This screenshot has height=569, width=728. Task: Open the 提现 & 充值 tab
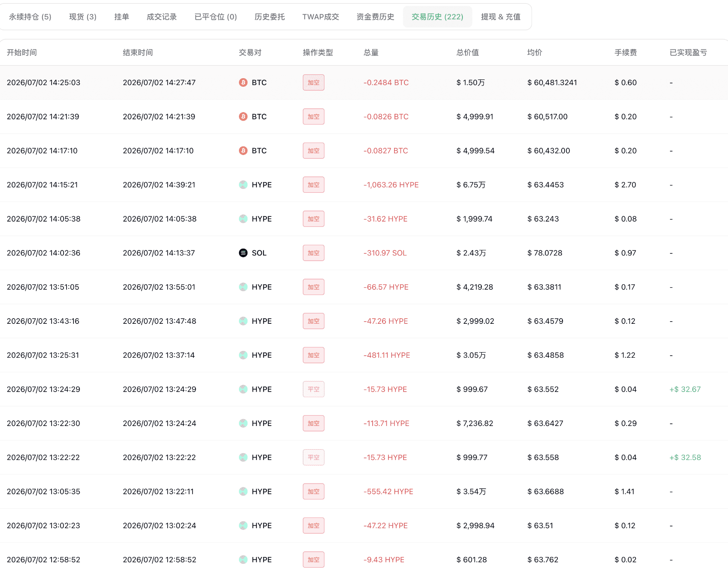(x=501, y=17)
